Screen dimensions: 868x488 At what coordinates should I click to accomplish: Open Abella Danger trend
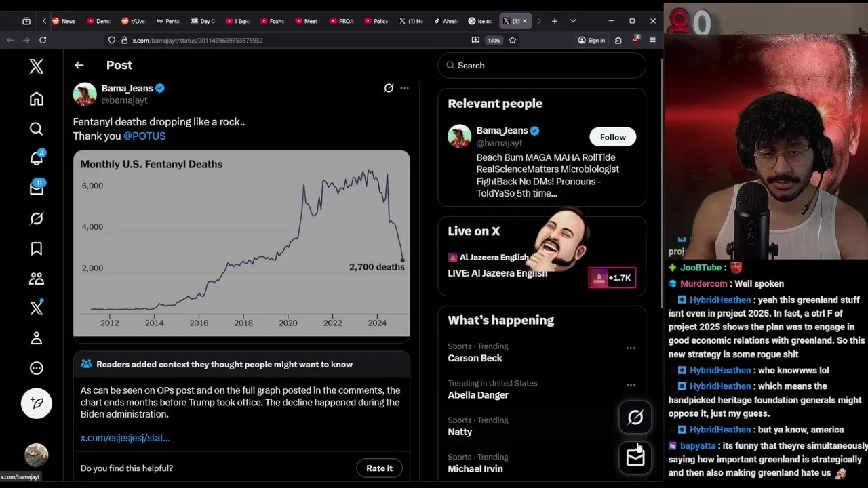pyautogui.click(x=478, y=395)
